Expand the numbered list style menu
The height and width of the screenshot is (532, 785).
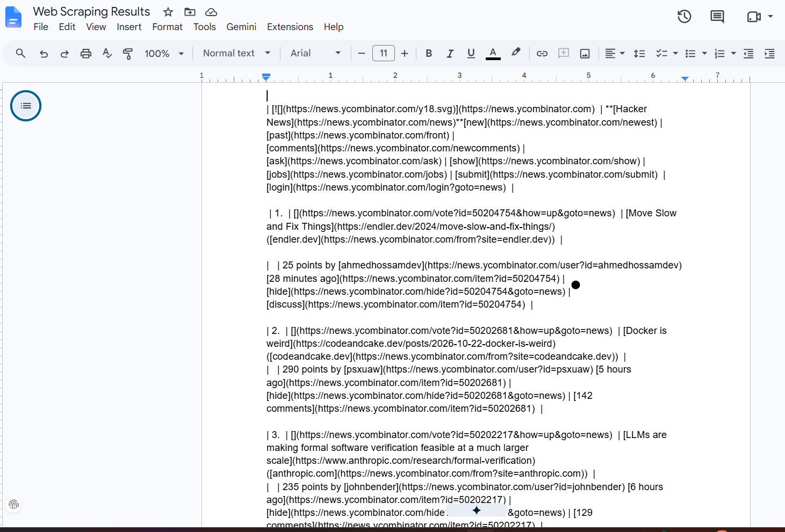click(x=733, y=53)
